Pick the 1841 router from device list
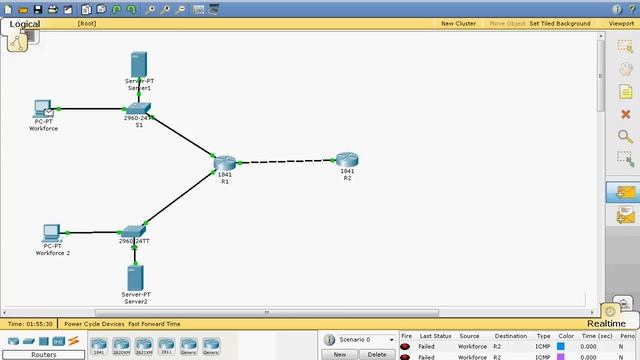 coord(99,346)
